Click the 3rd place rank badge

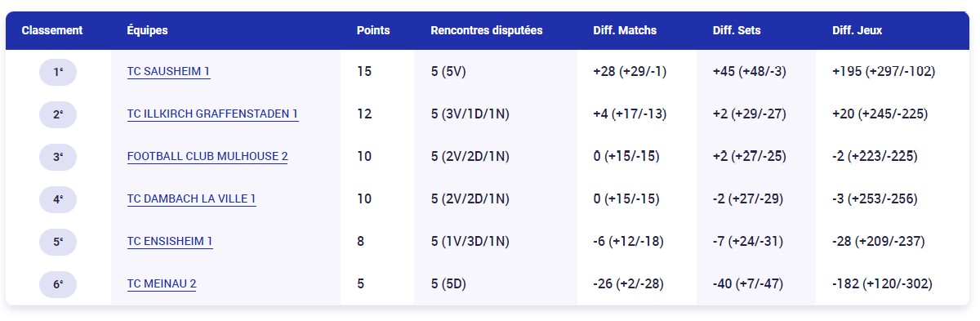58,157
